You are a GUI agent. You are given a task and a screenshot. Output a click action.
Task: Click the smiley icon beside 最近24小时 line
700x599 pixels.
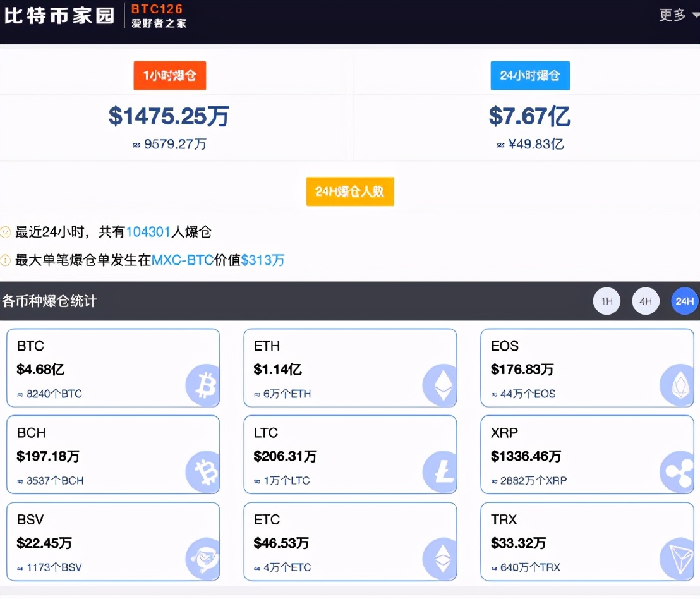click(5, 232)
